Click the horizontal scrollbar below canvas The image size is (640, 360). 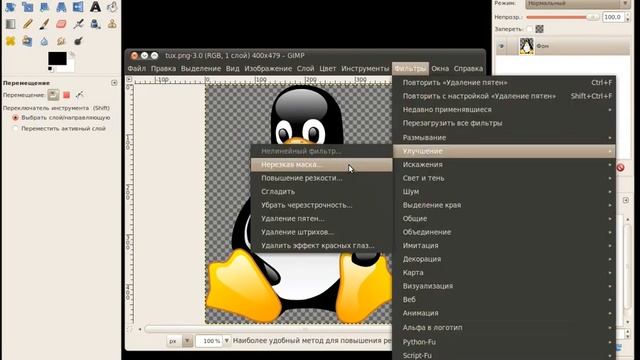(x=267, y=329)
